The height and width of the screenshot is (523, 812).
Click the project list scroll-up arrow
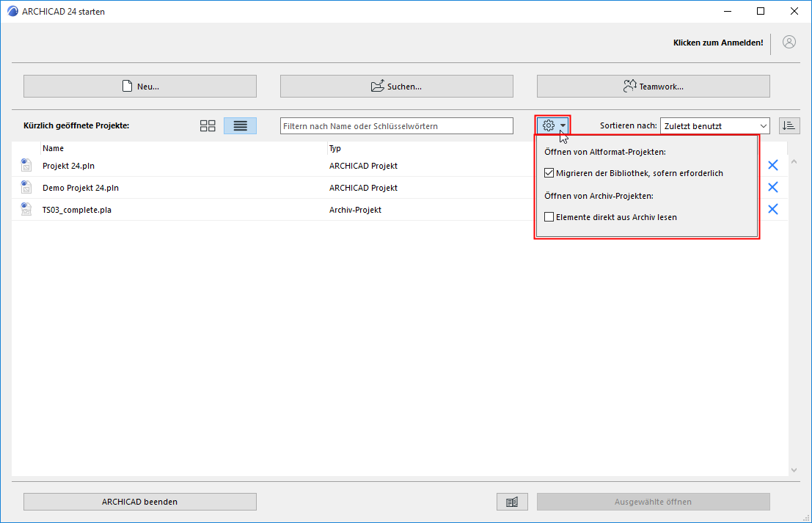(794, 161)
